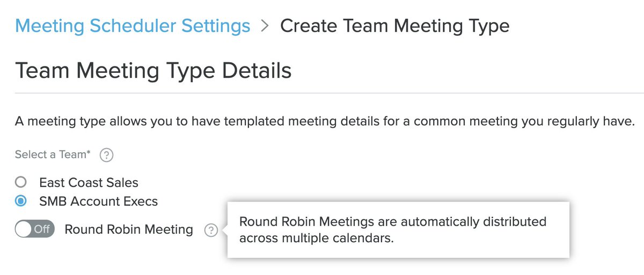Viewport: 644px width, 275px height.
Task: Click the required asterisk after Select a Team
Action: point(89,153)
